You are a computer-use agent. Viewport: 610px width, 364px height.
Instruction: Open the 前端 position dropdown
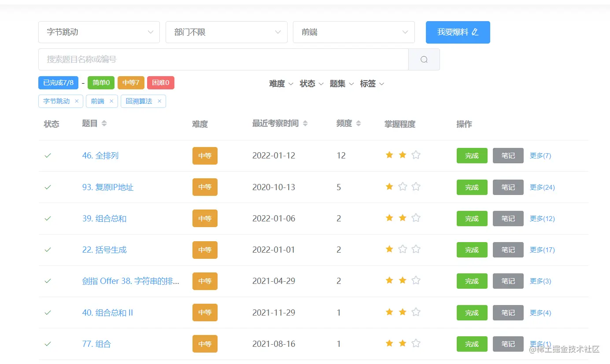(354, 32)
